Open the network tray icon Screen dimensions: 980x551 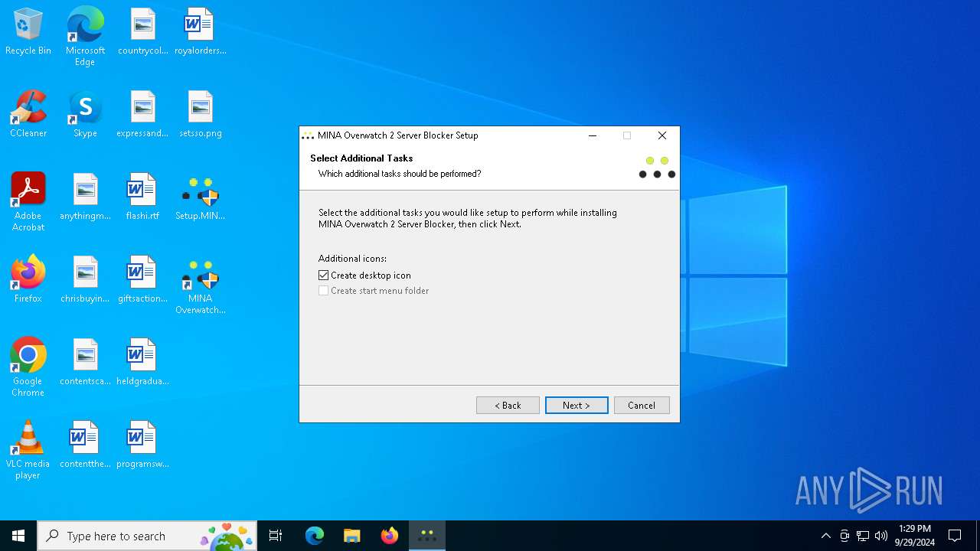tap(863, 536)
